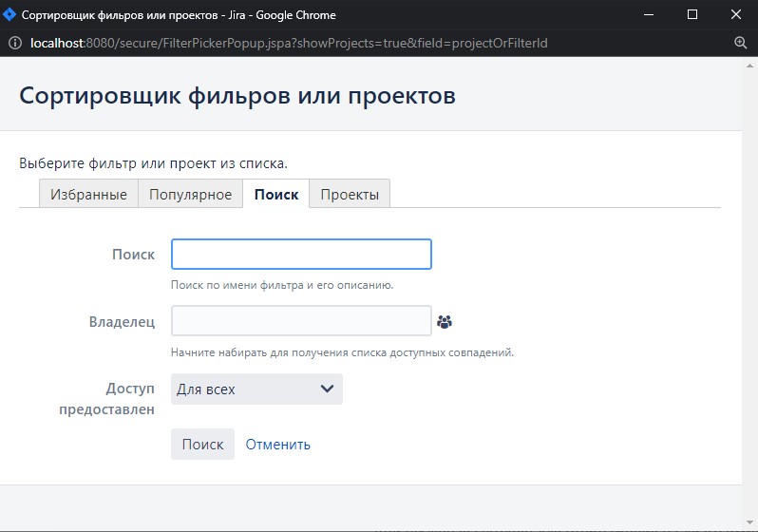The image size is (758, 532).
Task: Switch to the Популярное tab
Action: click(191, 194)
